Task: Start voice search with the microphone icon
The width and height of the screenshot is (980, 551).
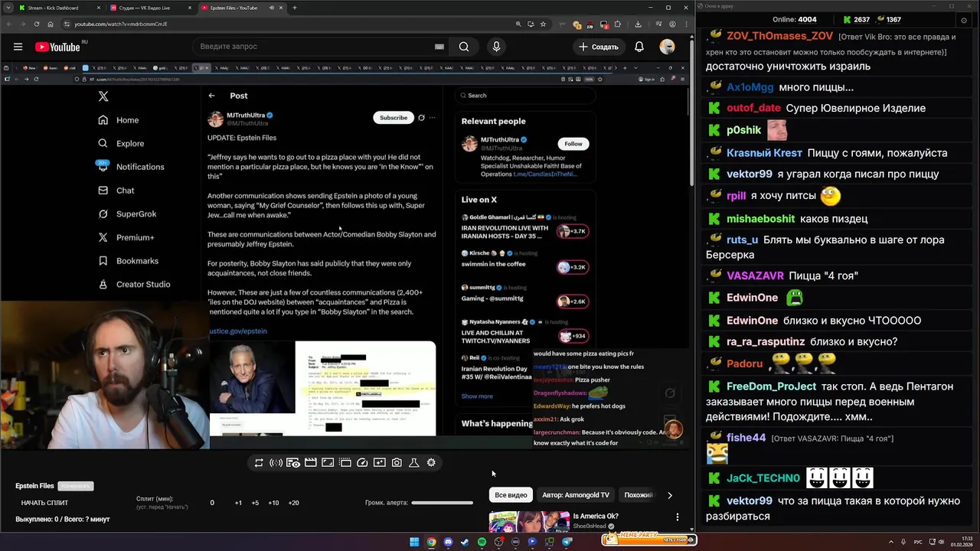Action: tap(496, 47)
